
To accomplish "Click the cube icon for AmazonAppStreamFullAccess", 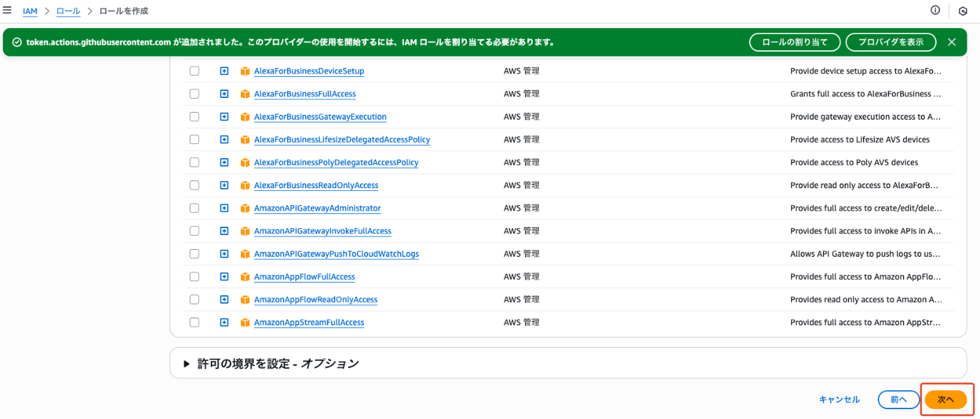I will point(245,322).
